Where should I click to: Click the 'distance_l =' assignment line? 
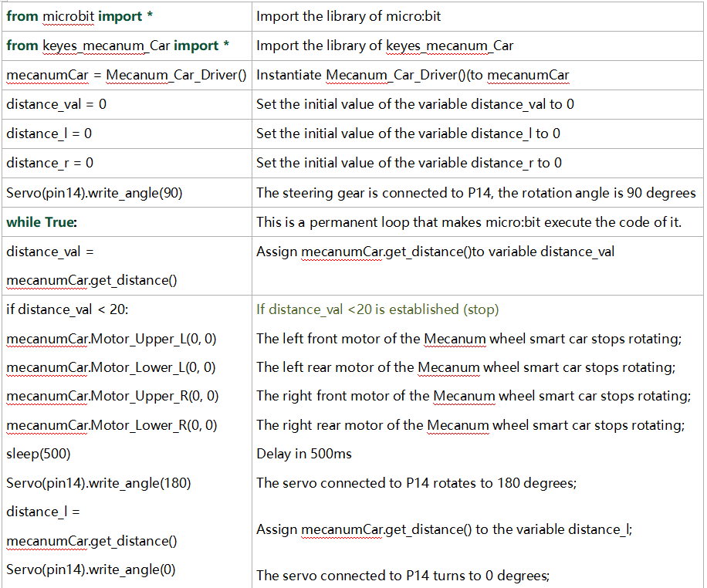(42, 512)
